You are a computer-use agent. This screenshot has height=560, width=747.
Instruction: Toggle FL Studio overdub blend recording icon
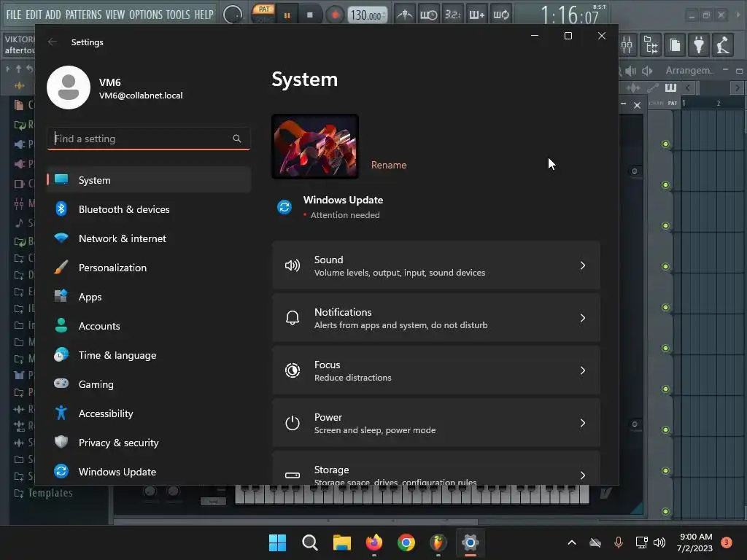[x=476, y=15]
